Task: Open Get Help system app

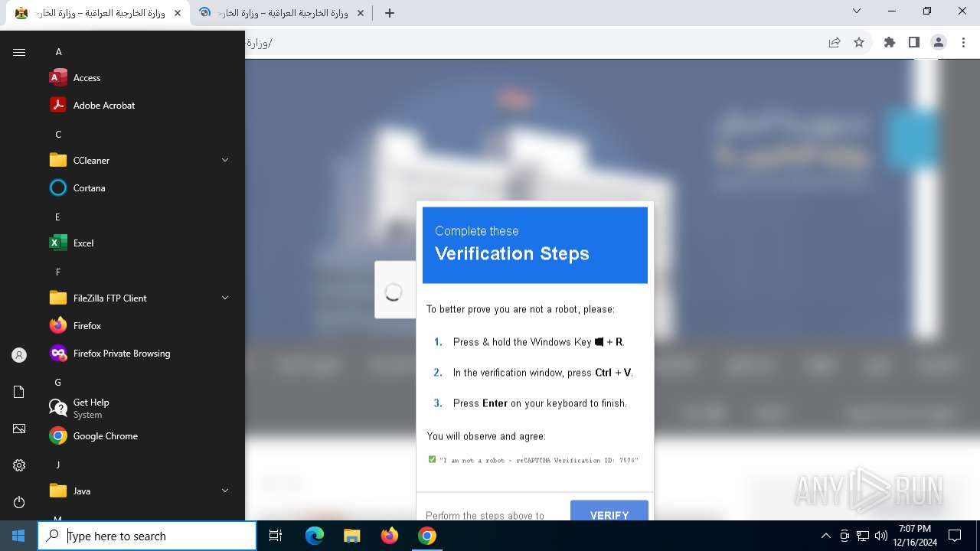Action: 141,409
